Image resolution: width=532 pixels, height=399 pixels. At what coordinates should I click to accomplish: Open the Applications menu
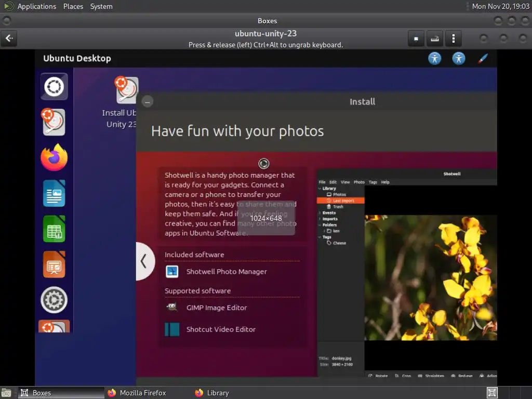[37, 6]
